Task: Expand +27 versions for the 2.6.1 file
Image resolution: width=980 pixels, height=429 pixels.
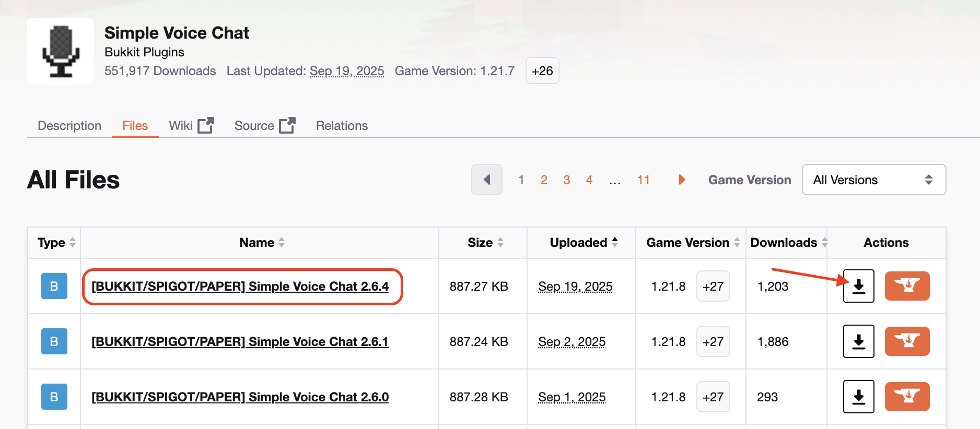Action: 713,342
